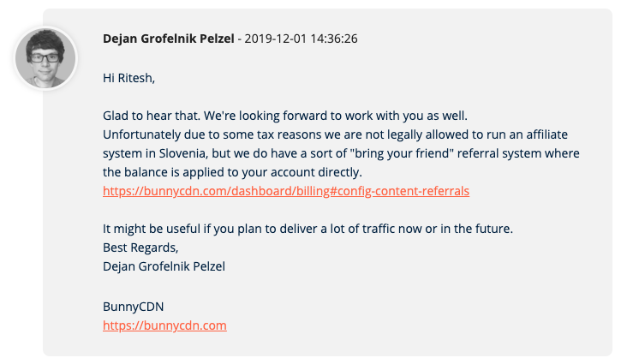Open the https://bunnycdn.com signature link

coord(164,325)
